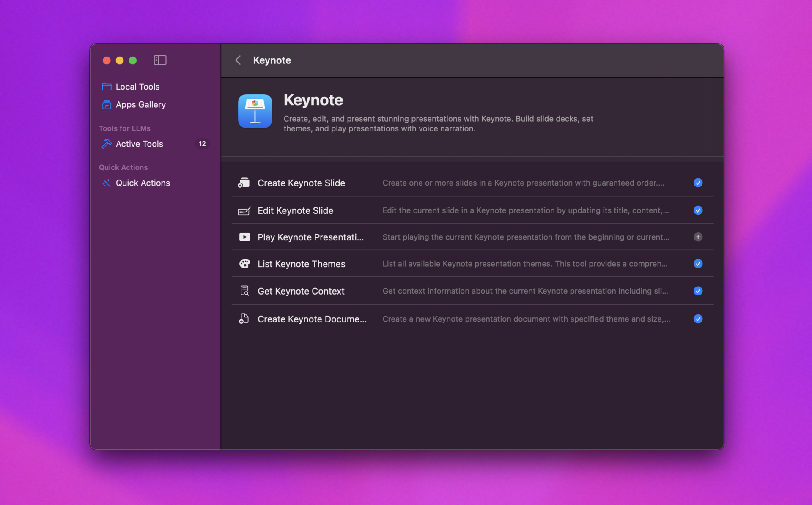
Task: Click the green zoom window button
Action: 133,60
